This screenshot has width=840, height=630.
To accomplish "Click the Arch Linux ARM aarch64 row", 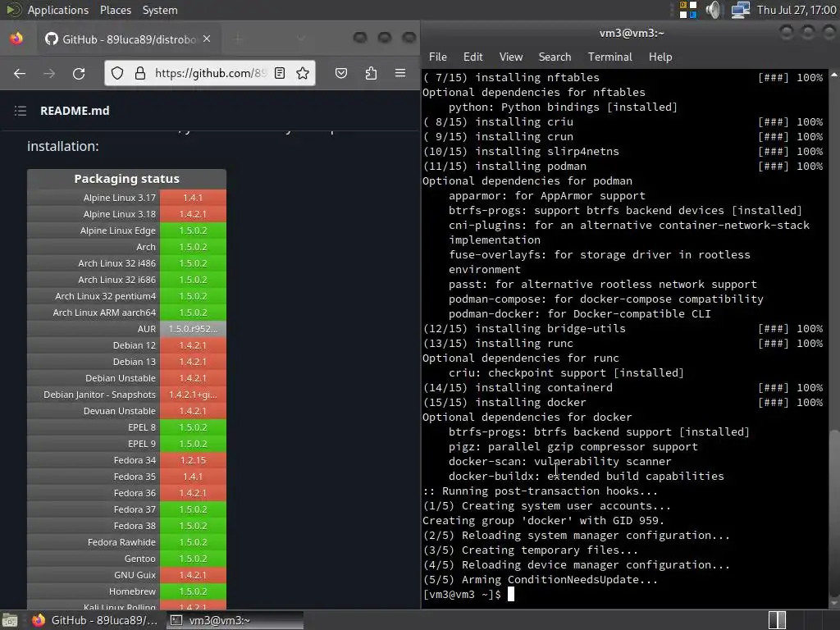I will 127,313.
